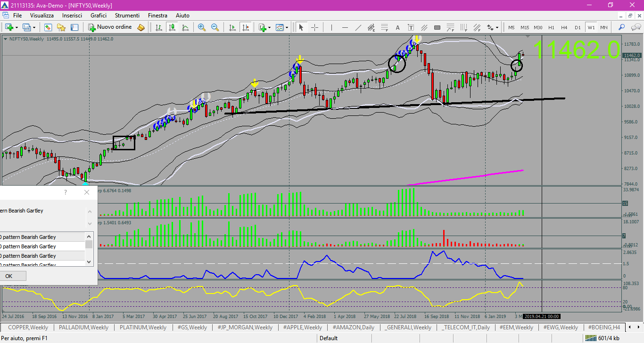Open the Visualizza menu
Viewport: 644px width, 343px height.
click(x=42, y=16)
